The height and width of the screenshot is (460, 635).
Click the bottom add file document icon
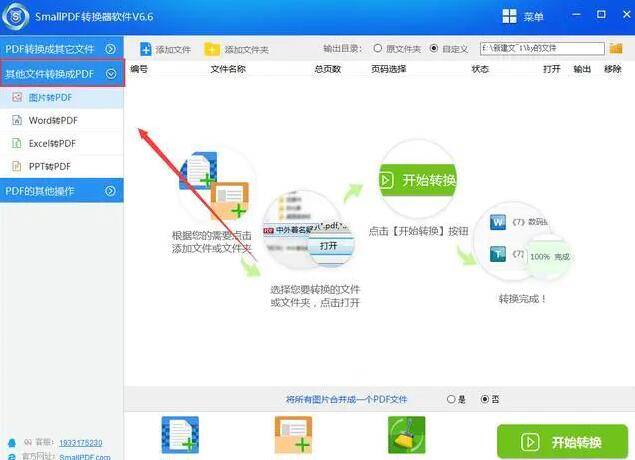click(180, 435)
